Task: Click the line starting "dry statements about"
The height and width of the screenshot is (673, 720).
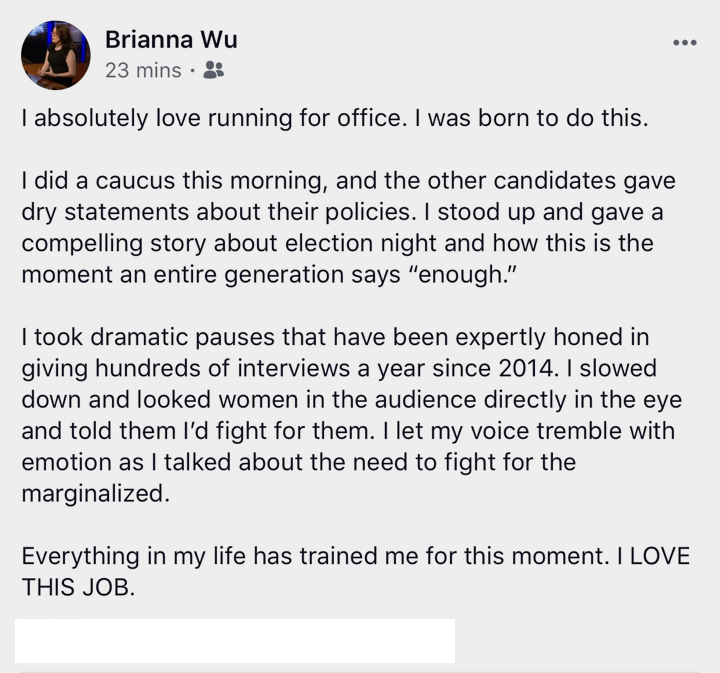Action: [342, 212]
